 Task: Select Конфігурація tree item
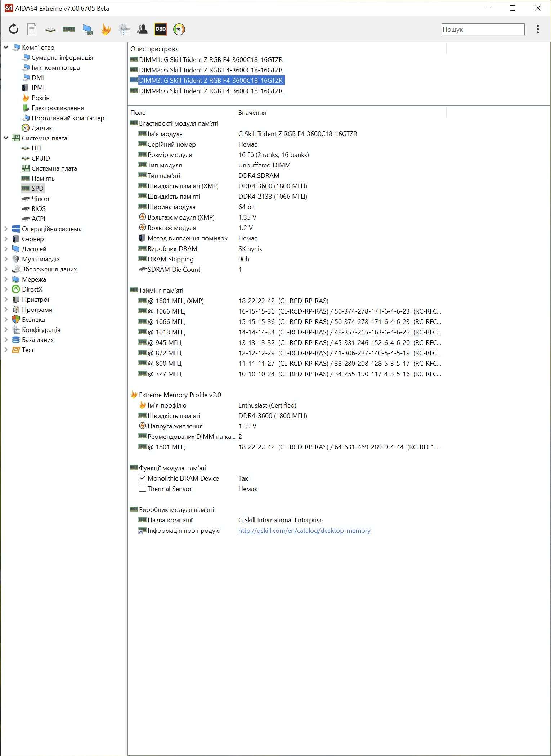pos(41,330)
